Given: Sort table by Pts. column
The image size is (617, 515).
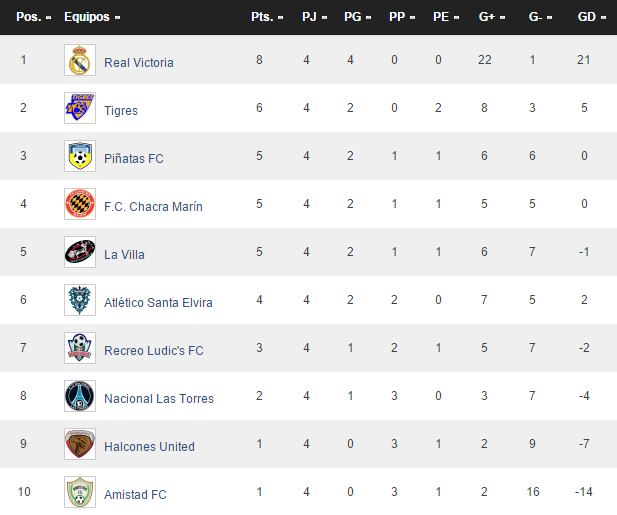Looking at the screenshot, I should click(x=263, y=17).
